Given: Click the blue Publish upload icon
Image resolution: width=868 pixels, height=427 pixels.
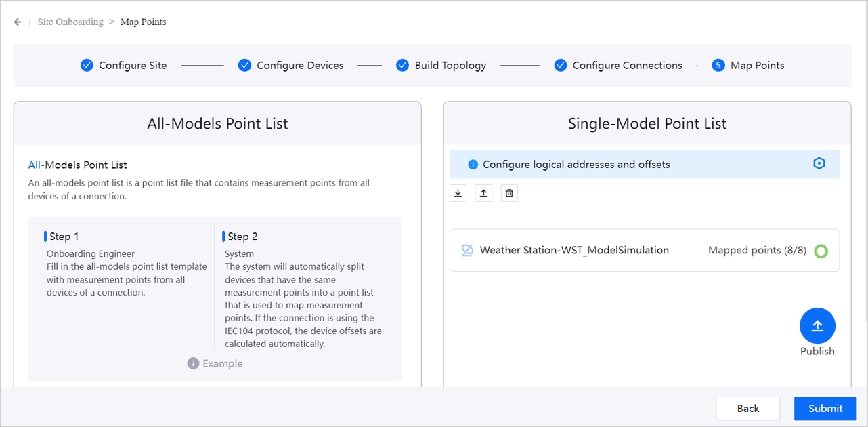Looking at the screenshot, I should pyautogui.click(x=817, y=326).
